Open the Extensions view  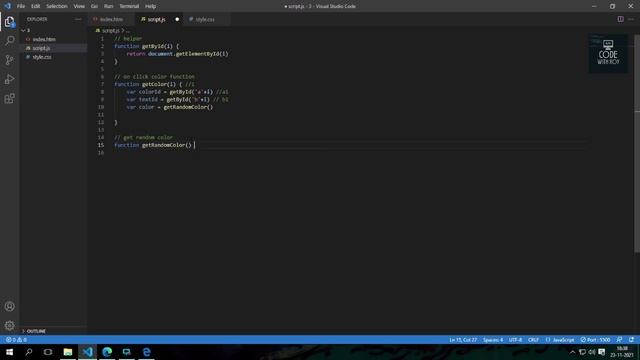pos(9,98)
